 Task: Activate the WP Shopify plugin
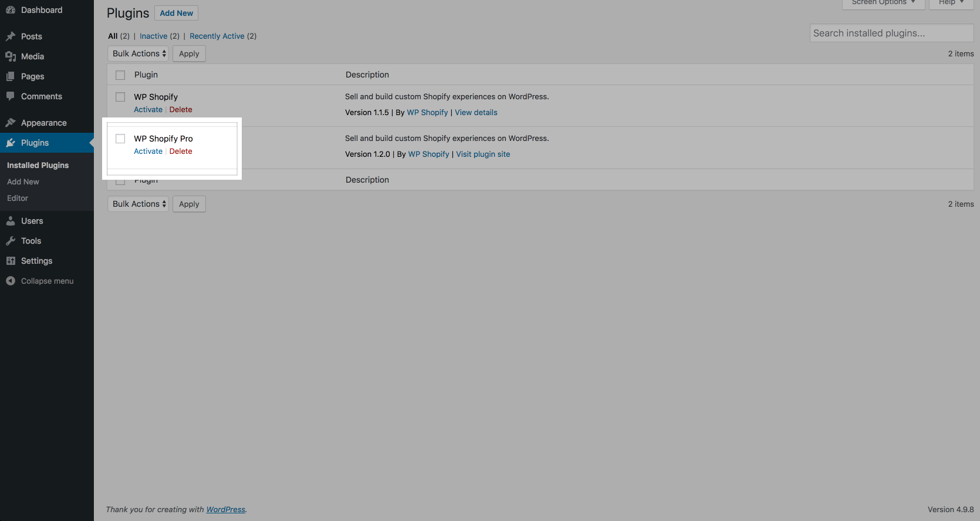[148, 109]
